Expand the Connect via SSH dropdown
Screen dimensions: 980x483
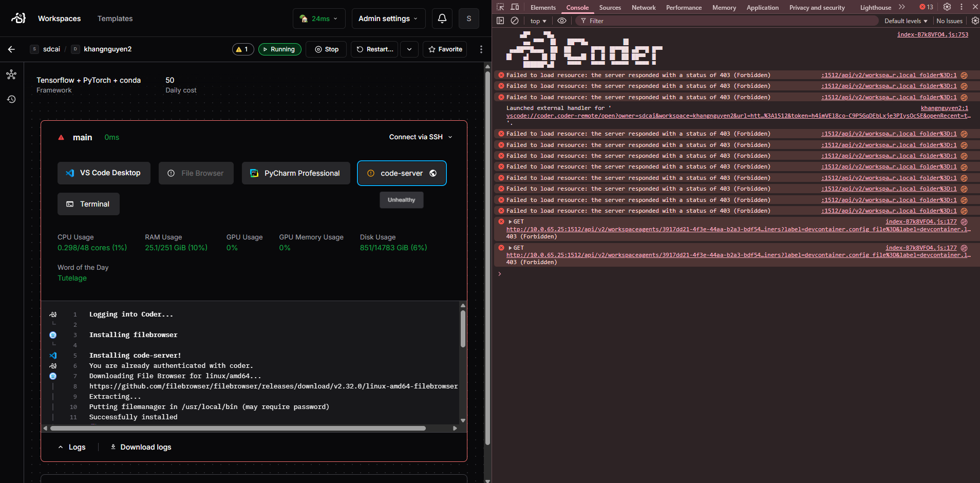421,137
